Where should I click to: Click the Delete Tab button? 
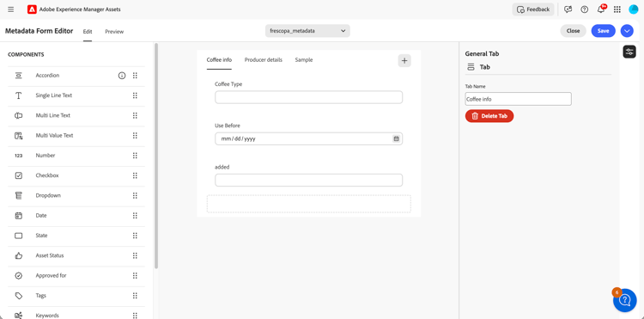pos(489,116)
